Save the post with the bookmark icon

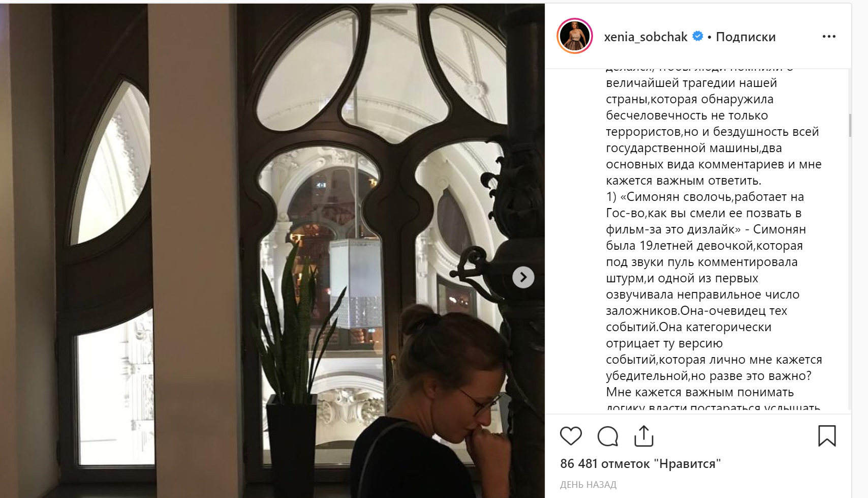(827, 436)
